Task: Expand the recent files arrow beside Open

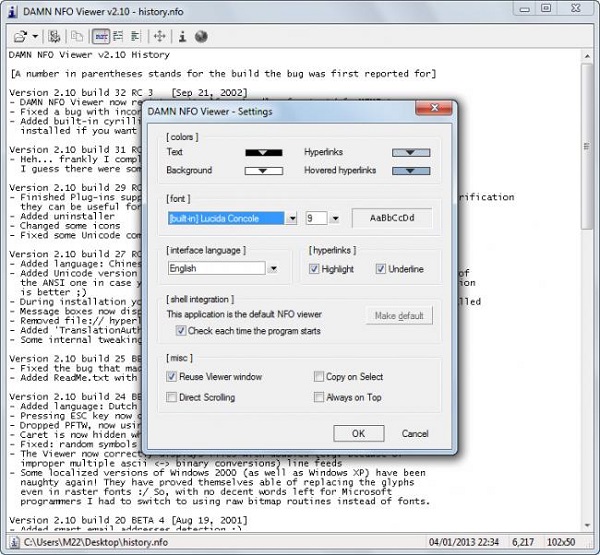Action: click(35, 36)
